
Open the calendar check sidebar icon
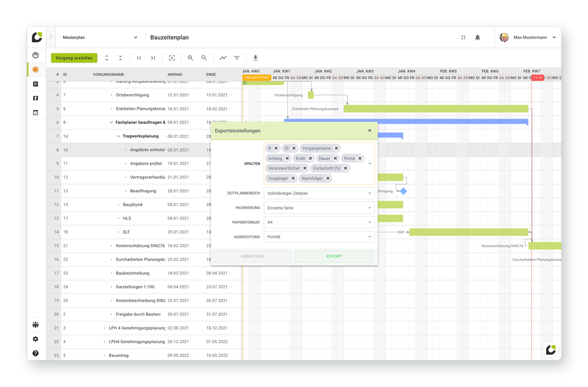tap(36, 112)
